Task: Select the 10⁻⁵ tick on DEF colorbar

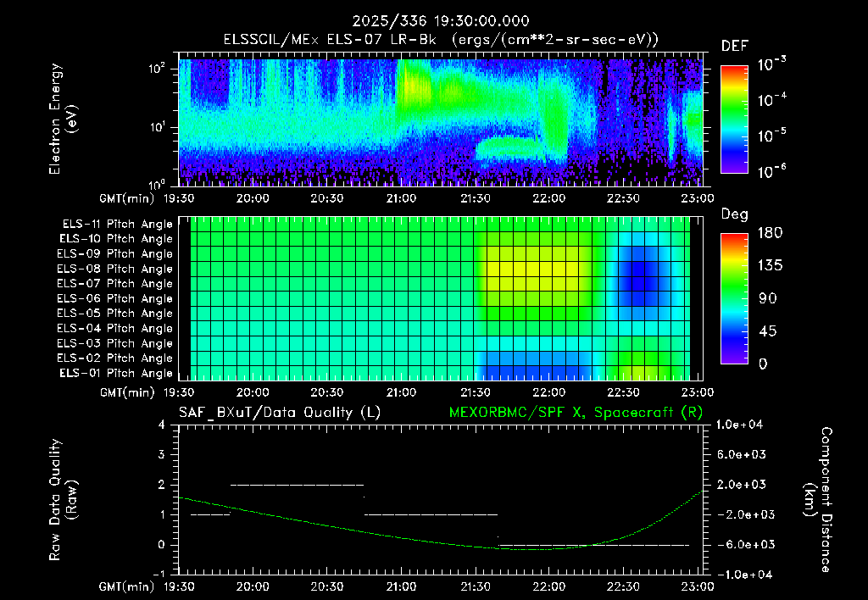Action: point(771,136)
